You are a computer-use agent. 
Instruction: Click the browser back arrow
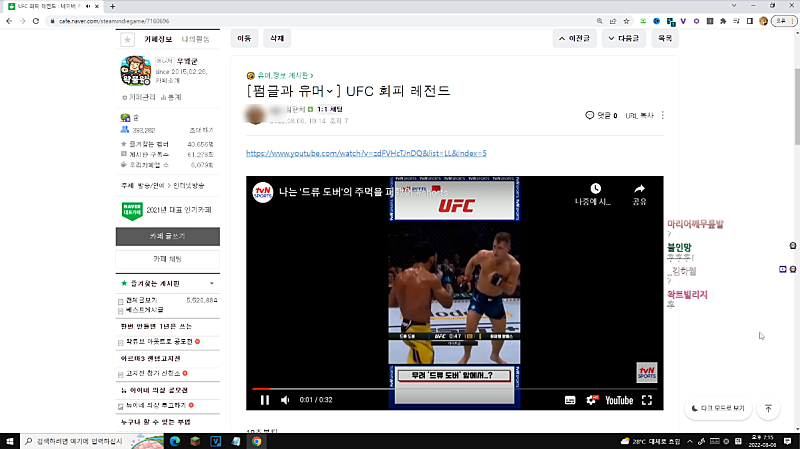(x=9, y=21)
